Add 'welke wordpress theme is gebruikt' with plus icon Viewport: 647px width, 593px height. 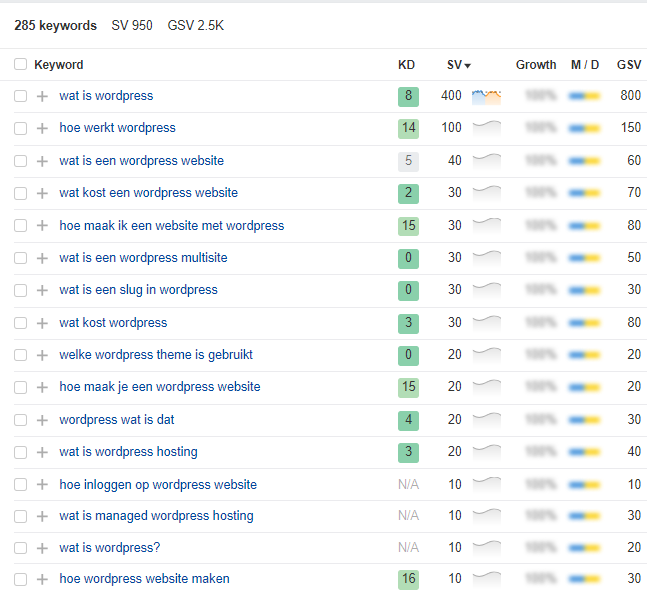click(x=42, y=355)
